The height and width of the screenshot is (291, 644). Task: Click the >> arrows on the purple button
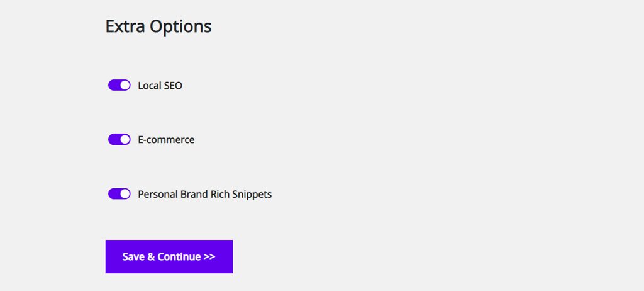209,256
